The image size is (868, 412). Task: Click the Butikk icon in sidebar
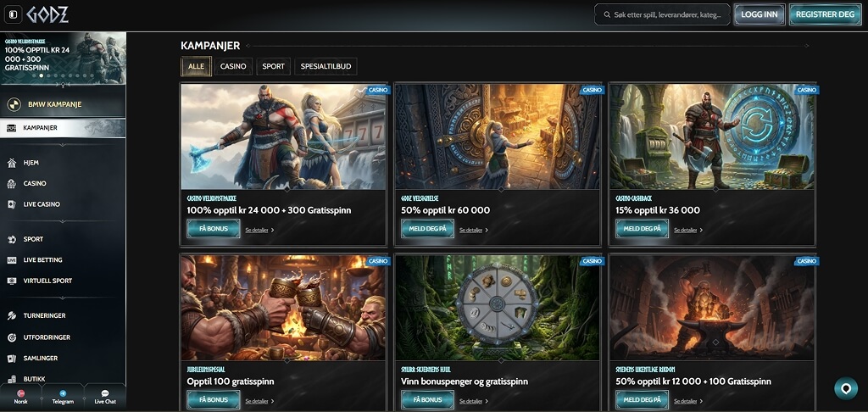(x=12, y=379)
